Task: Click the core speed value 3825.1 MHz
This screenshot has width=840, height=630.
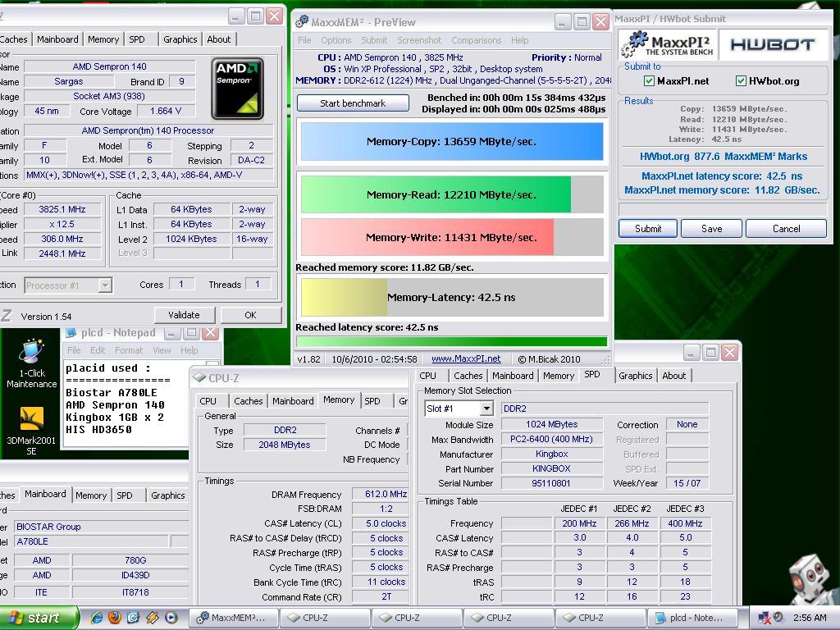Action: pos(62,209)
